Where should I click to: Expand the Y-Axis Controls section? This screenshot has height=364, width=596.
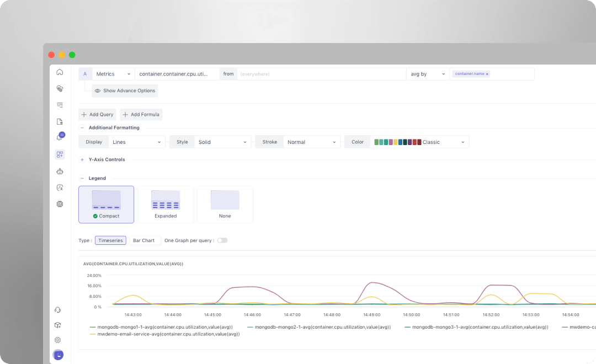(106, 159)
